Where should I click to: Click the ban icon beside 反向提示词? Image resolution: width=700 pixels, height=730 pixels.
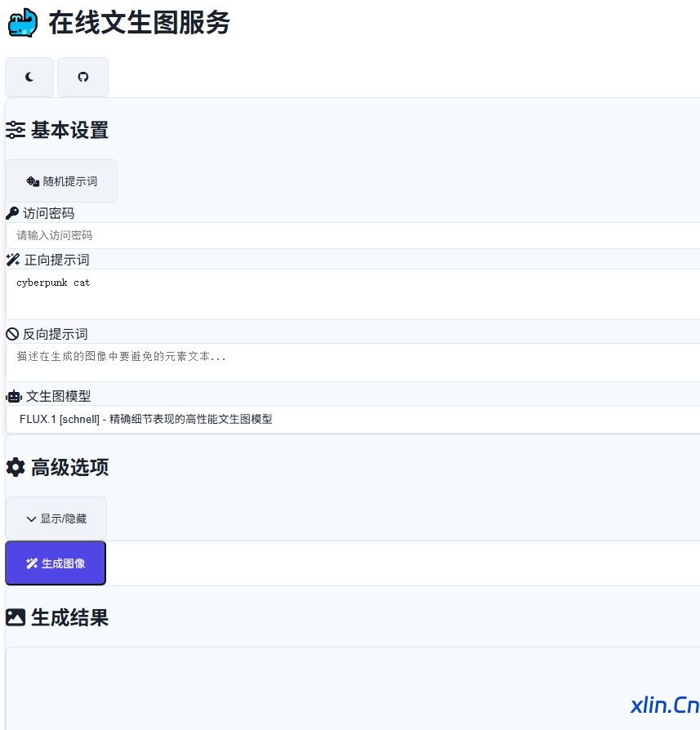(x=12, y=334)
